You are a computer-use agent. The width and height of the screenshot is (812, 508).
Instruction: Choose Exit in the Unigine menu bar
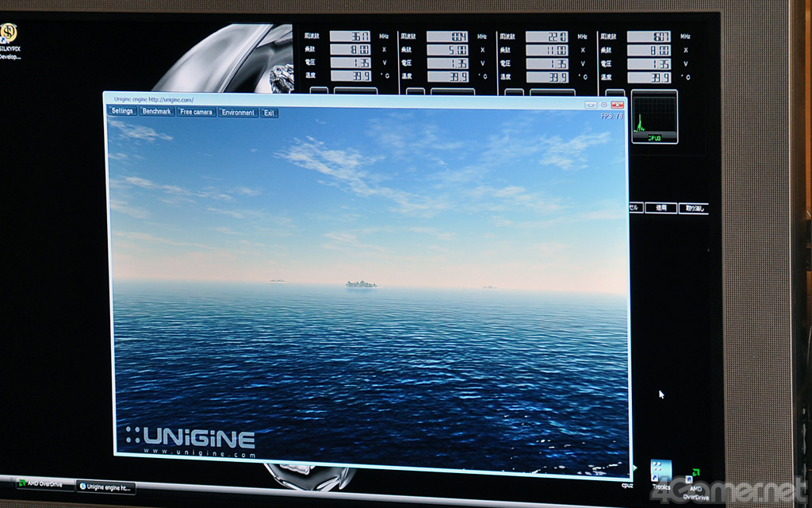click(x=269, y=113)
